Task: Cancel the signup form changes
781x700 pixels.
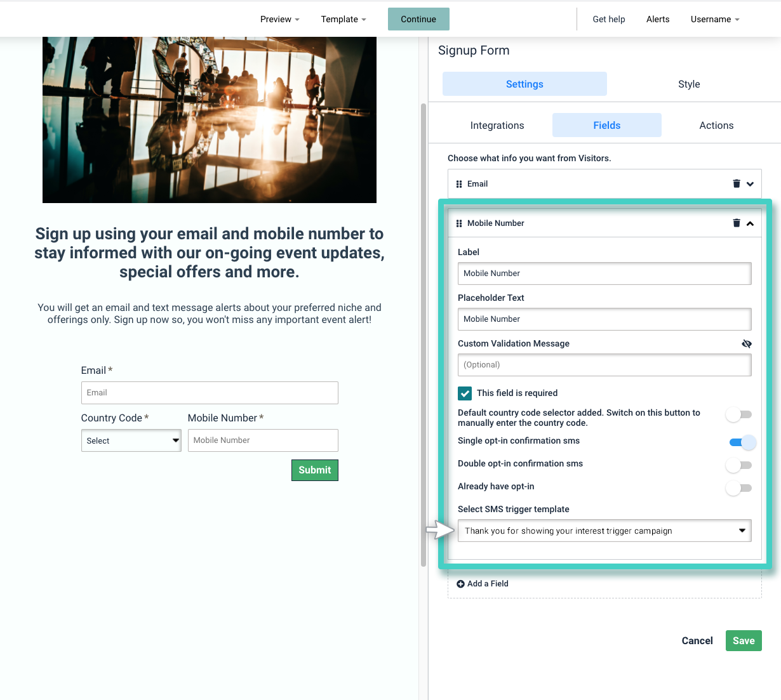Action: [x=697, y=641]
